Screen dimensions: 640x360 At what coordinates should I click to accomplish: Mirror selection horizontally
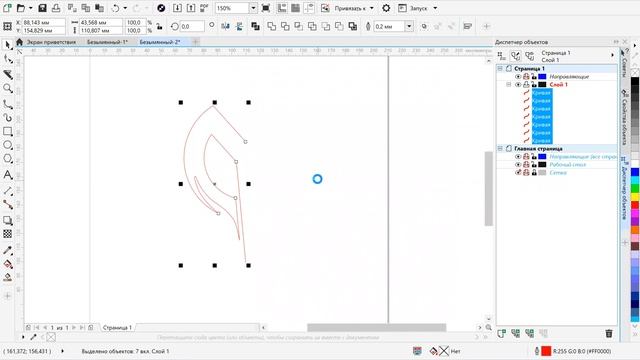225,26
